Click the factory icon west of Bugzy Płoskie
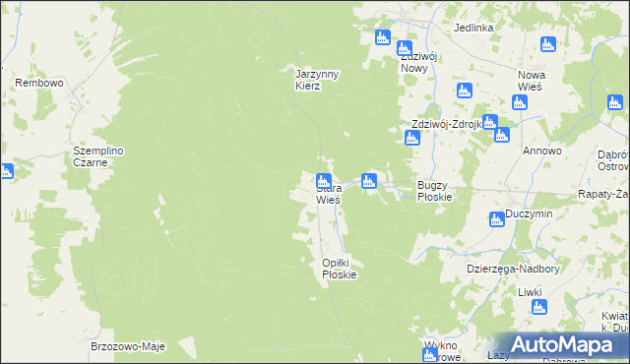This screenshot has height=364, width=630. tap(369, 181)
